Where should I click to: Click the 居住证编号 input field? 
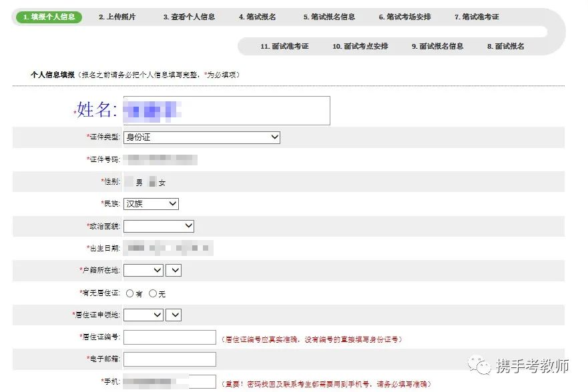point(169,337)
